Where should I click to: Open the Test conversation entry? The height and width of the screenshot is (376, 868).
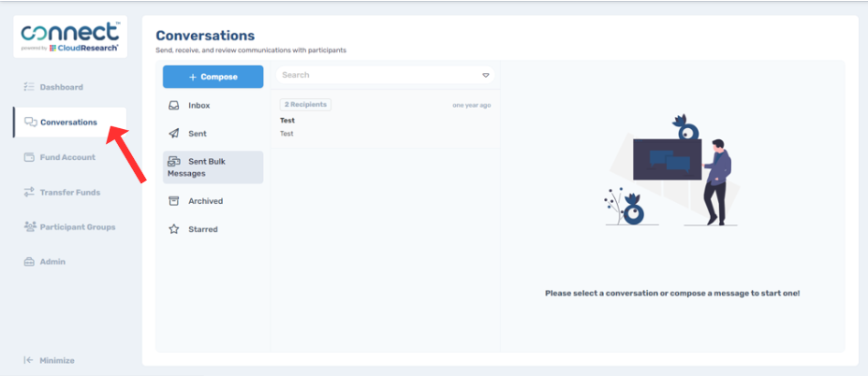[385, 119]
